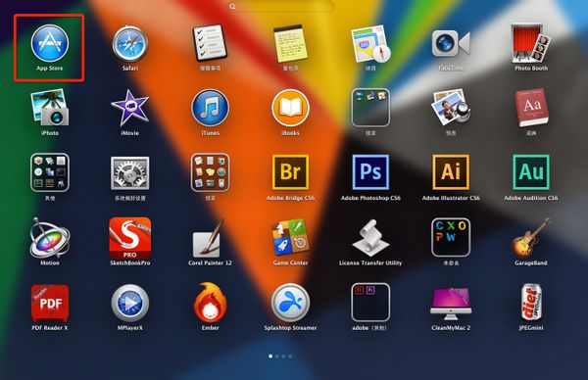Launch Photo Booth

(531, 43)
